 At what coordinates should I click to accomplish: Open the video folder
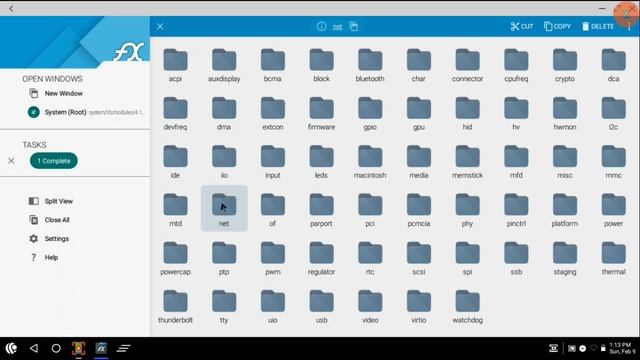pyautogui.click(x=370, y=307)
